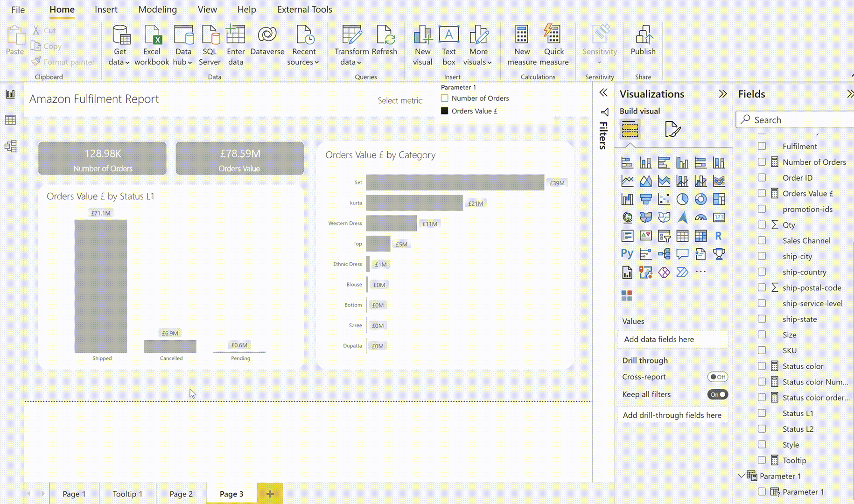
Task: Click the Refresh button in Queries
Action: 385,40
